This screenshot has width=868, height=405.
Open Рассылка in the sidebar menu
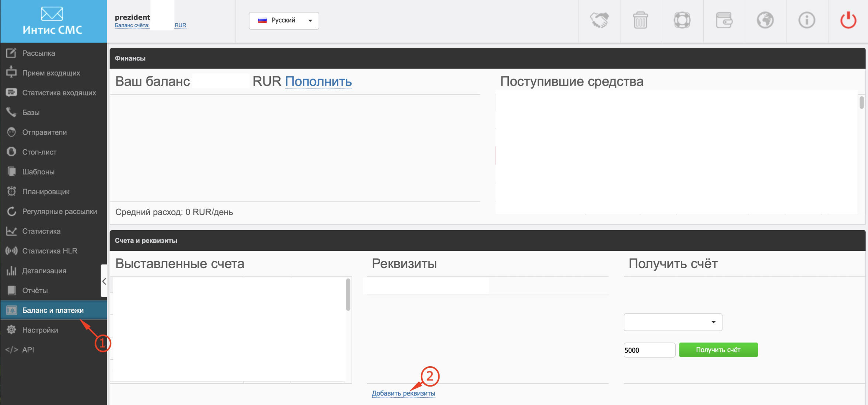click(39, 53)
